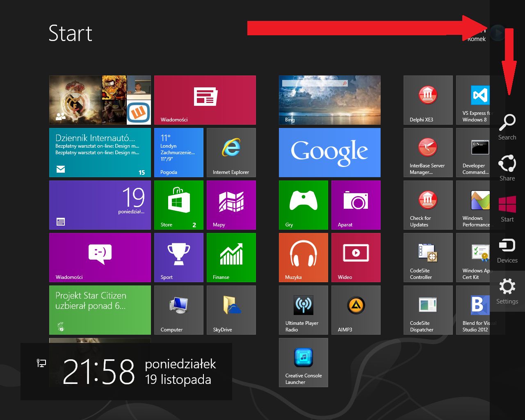This screenshot has width=525, height=420.
Task: Open the CodeSite Dispatcher tile
Action: coord(428,310)
